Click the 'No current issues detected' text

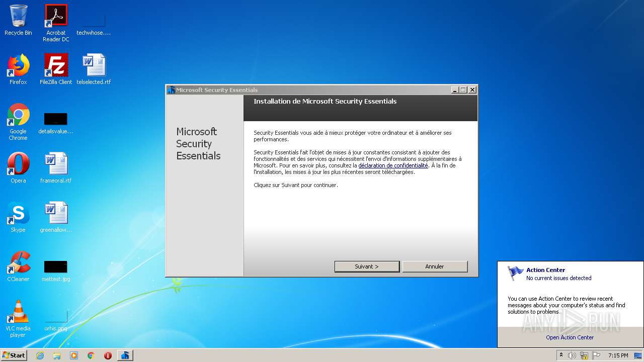559,278
